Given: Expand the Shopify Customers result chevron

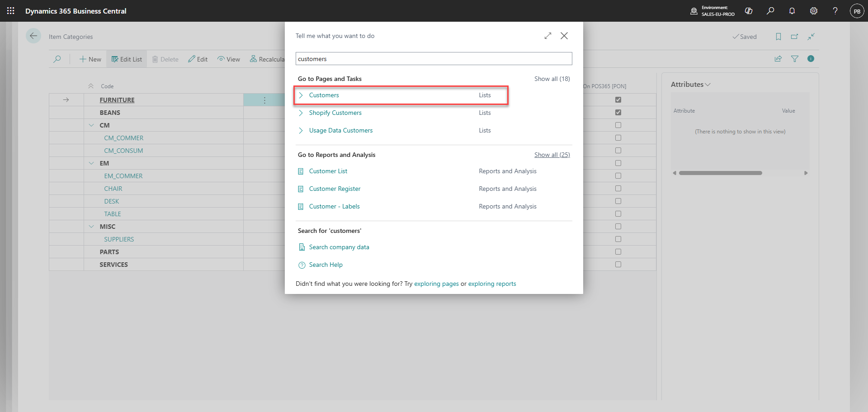Looking at the screenshot, I should (x=301, y=113).
